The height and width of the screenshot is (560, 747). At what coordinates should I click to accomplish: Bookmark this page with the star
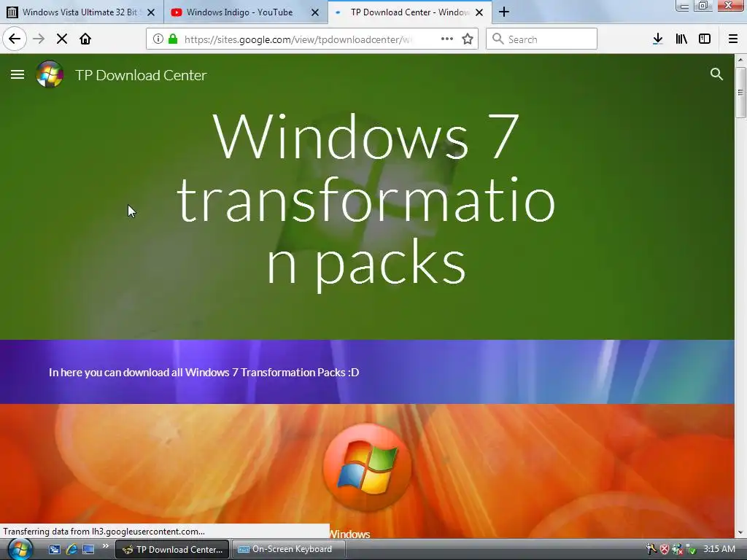click(x=468, y=39)
